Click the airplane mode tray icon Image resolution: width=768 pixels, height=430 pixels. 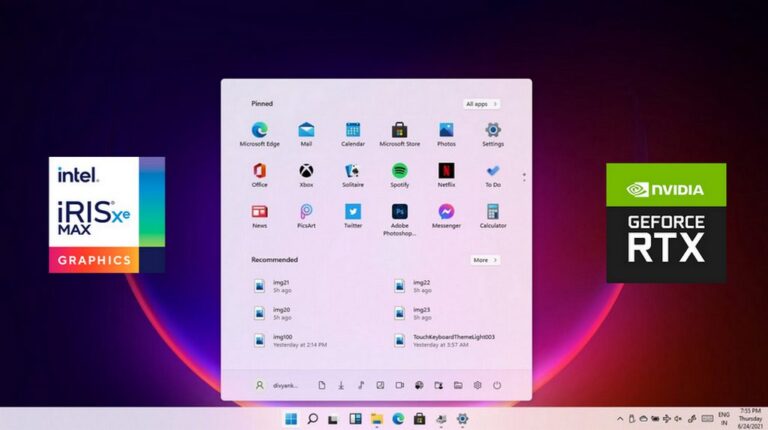tap(667, 419)
